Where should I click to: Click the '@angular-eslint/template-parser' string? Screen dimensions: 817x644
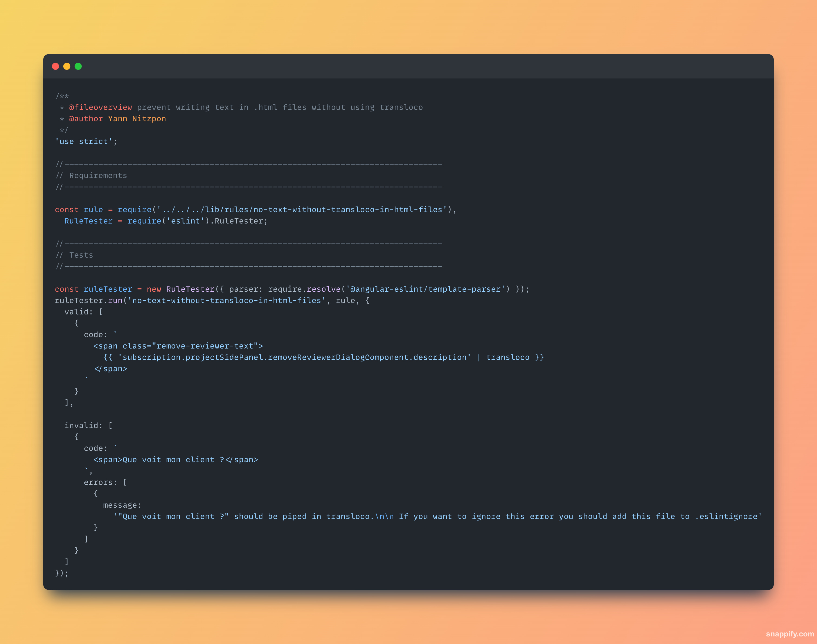[x=425, y=289]
